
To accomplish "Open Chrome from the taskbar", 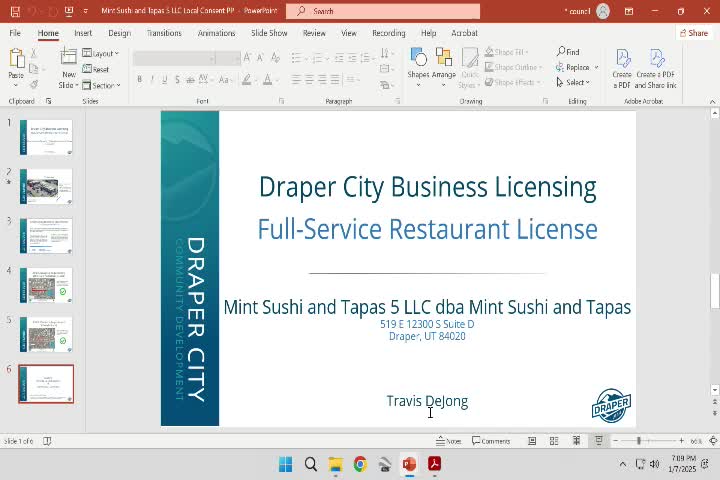I will click(x=360, y=464).
